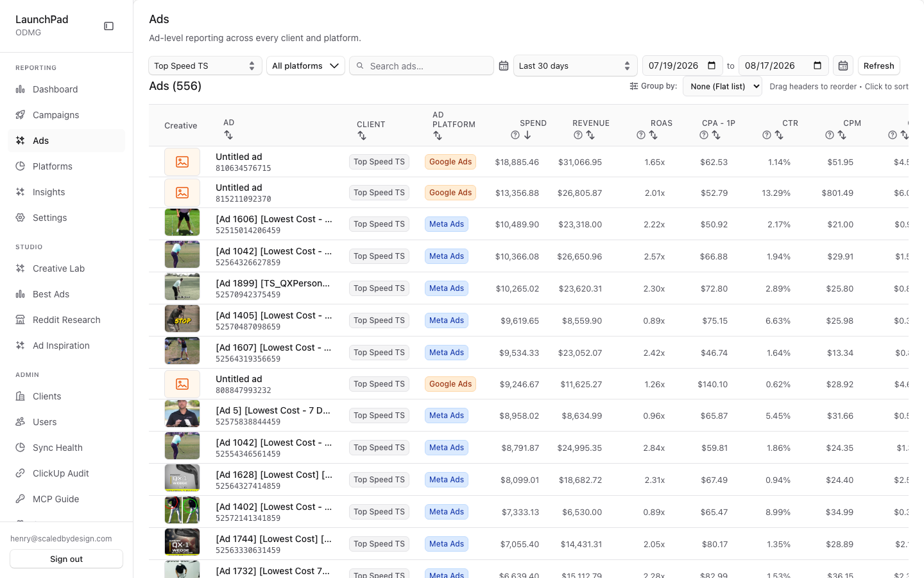Open the Last 30 days range dropdown
Screen dimensions: 924x578
point(576,66)
